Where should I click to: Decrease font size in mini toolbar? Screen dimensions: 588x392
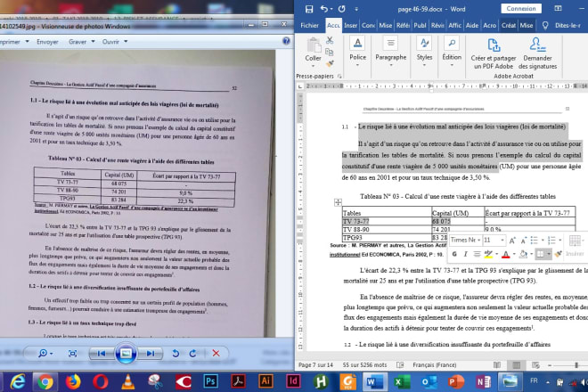point(524,241)
